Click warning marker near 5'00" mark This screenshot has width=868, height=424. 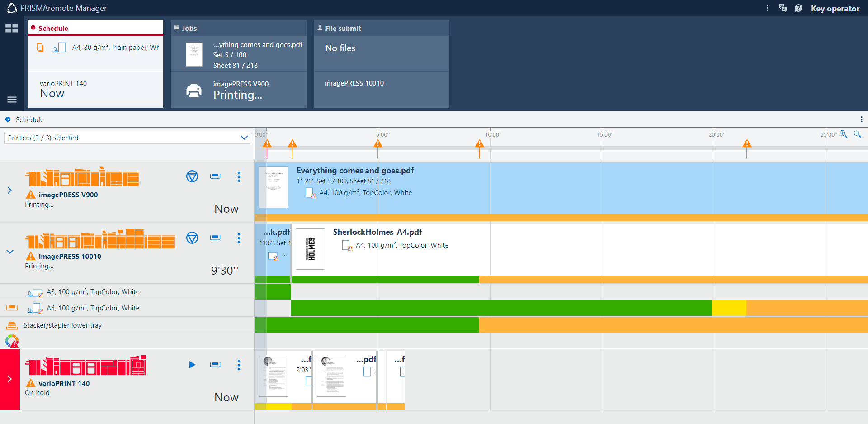point(378,143)
